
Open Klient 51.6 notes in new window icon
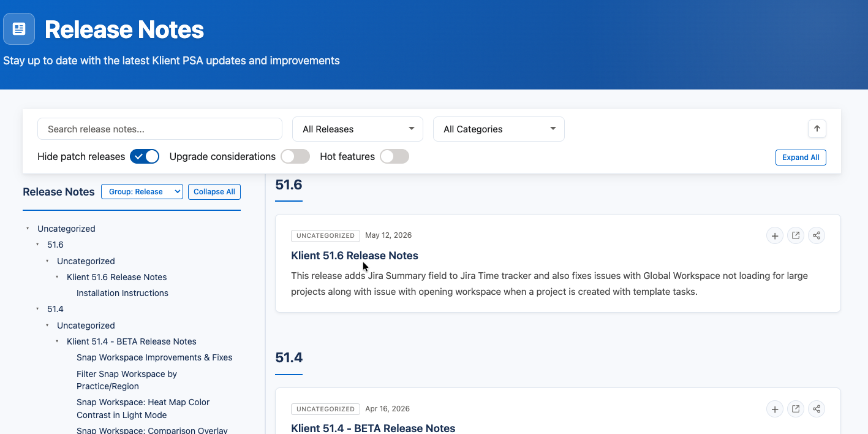tap(796, 236)
